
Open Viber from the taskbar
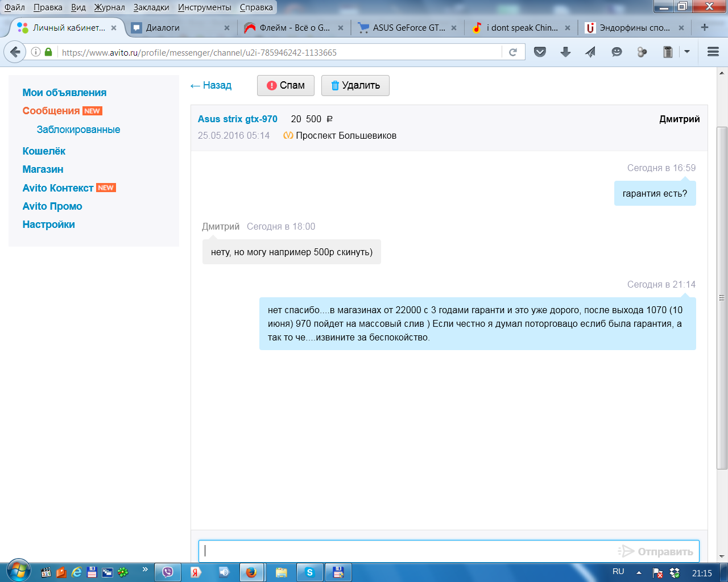[x=168, y=572]
